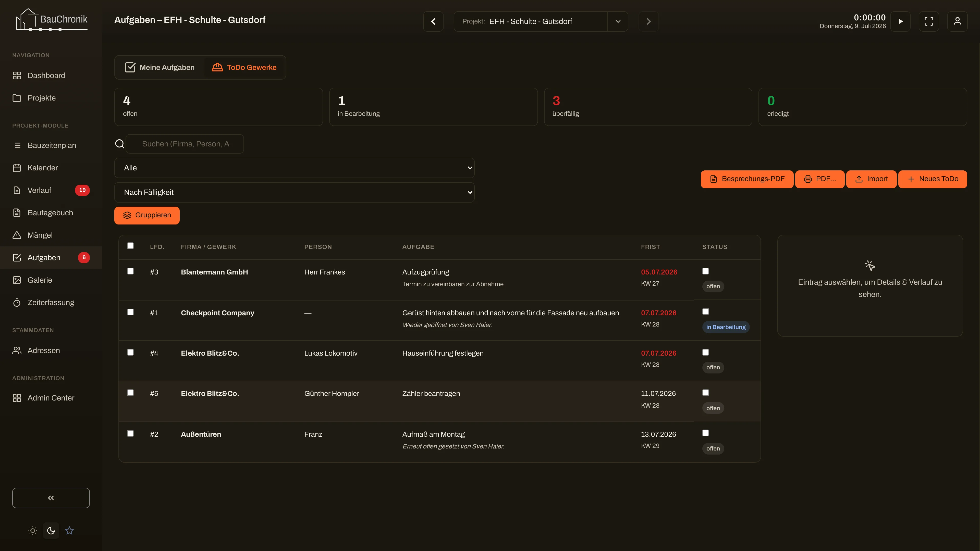Image resolution: width=980 pixels, height=551 pixels.
Task: Click the 4 offen stat card
Action: pyautogui.click(x=219, y=107)
